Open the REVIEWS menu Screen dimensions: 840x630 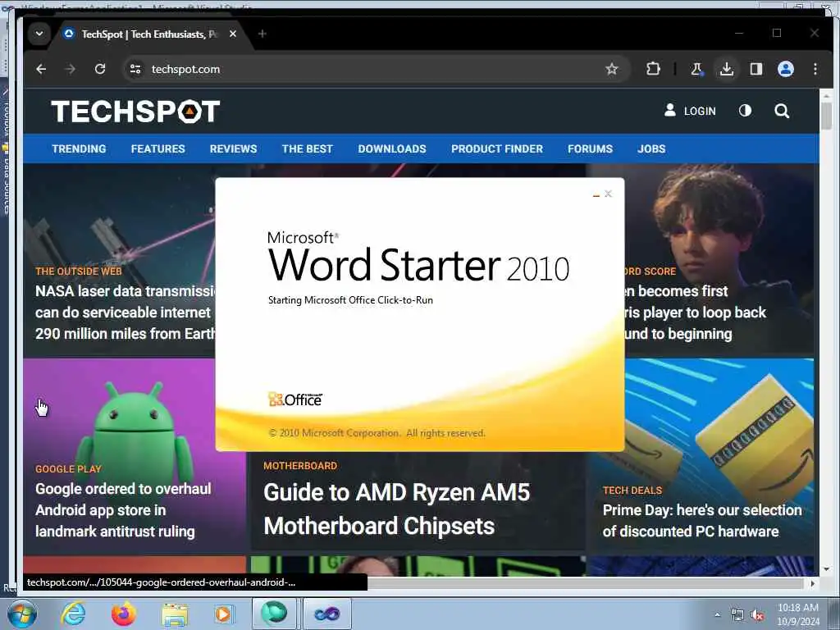233,149
